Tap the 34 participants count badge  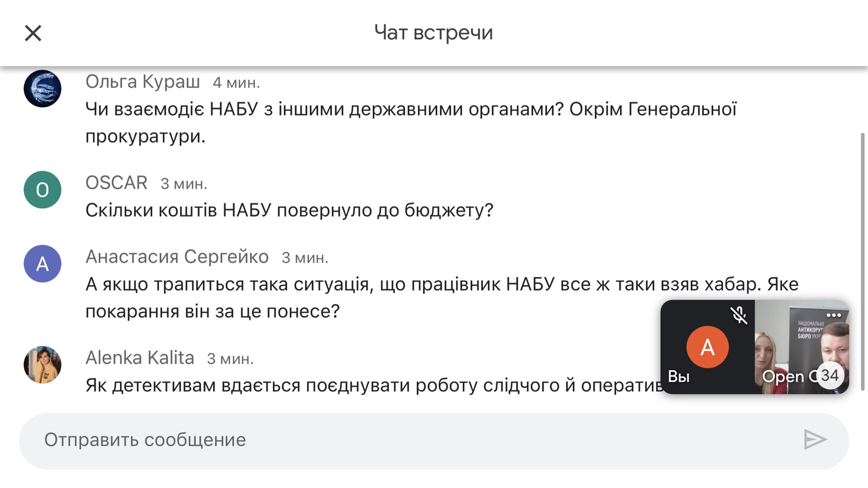pyautogui.click(x=829, y=375)
